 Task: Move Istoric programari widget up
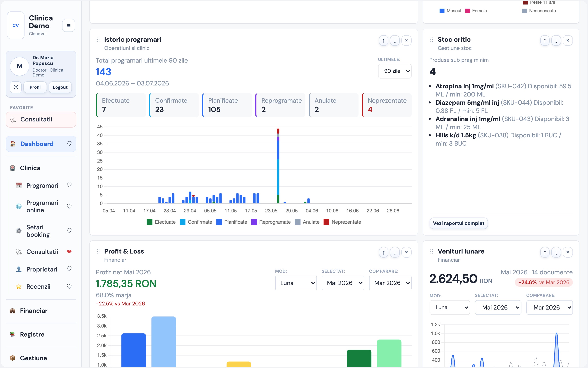point(384,40)
